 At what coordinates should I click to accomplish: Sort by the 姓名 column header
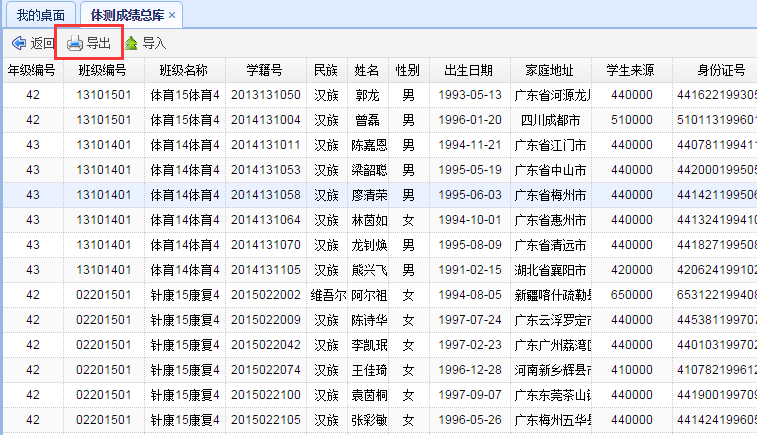point(367,70)
